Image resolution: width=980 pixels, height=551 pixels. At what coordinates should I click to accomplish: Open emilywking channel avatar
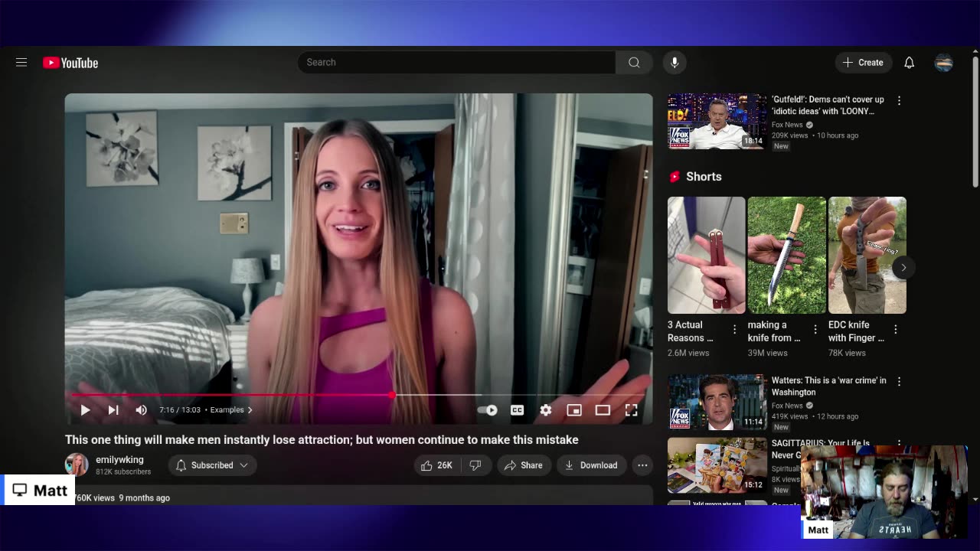[77, 465]
